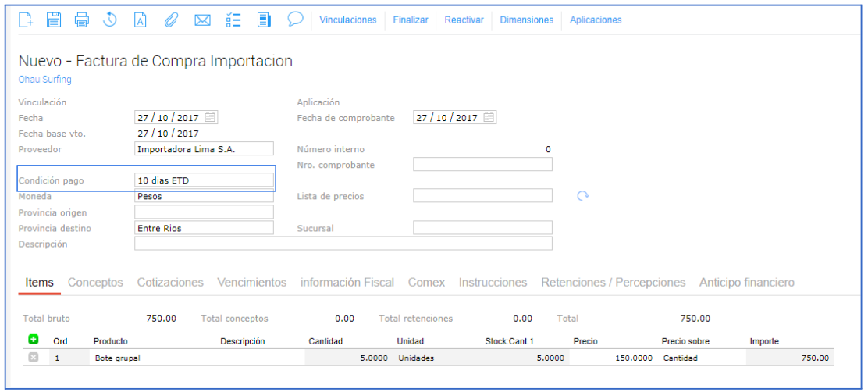Click the Condición pago field
The height and width of the screenshot is (392, 868).
(205, 180)
